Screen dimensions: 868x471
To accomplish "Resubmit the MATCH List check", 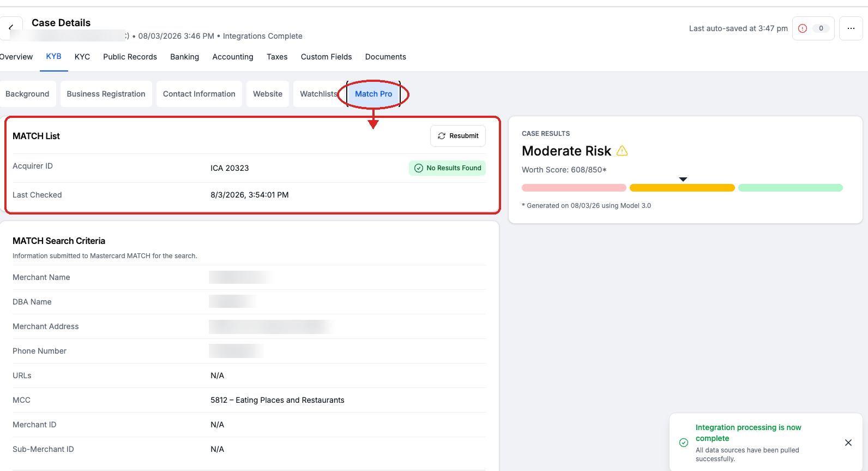I will (x=458, y=136).
